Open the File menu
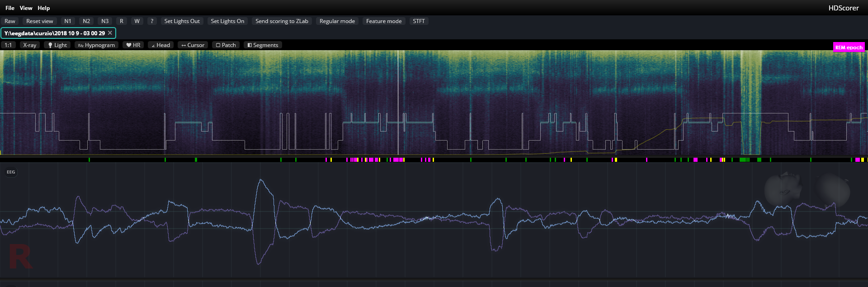868x287 pixels. (10, 8)
